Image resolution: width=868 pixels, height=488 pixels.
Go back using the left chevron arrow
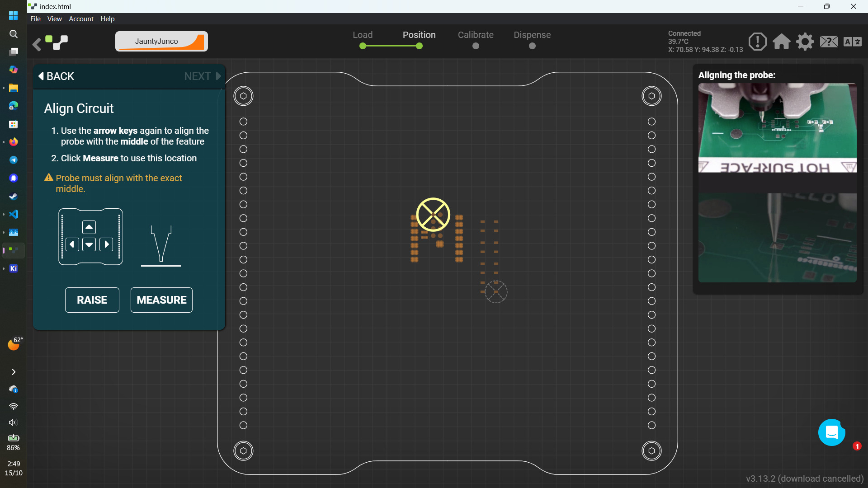(x=37, y=44)
